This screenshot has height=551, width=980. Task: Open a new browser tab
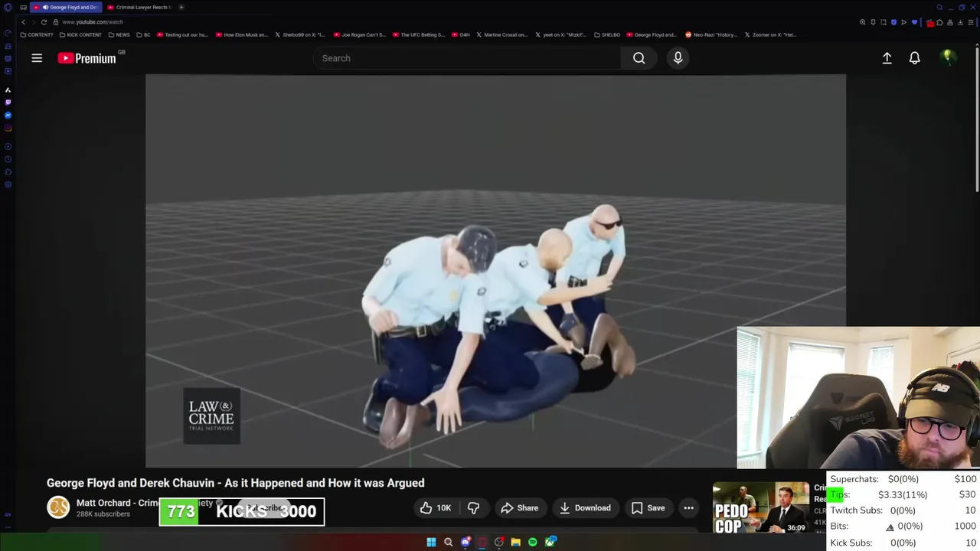(181, 7)
